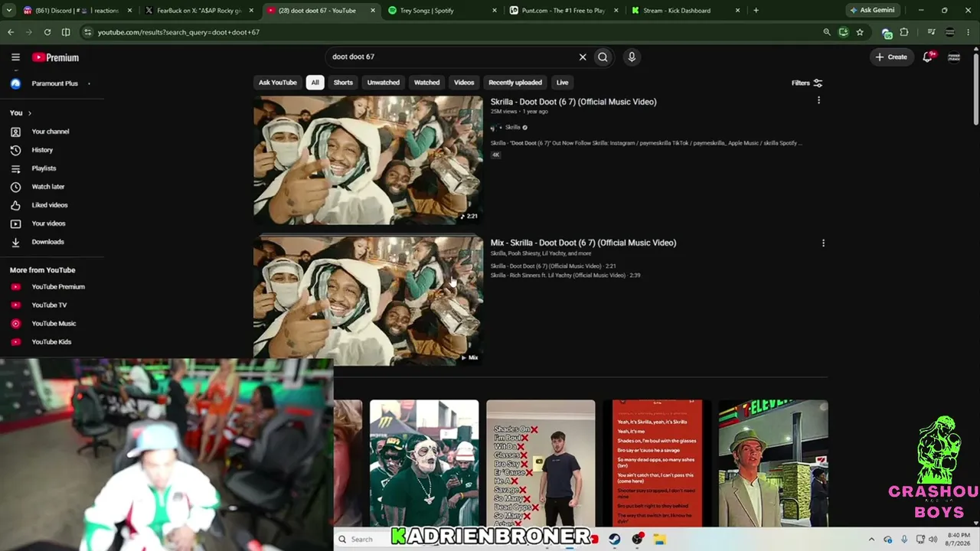
Task: Filter results by Shorts
Action: click(343, 83)
